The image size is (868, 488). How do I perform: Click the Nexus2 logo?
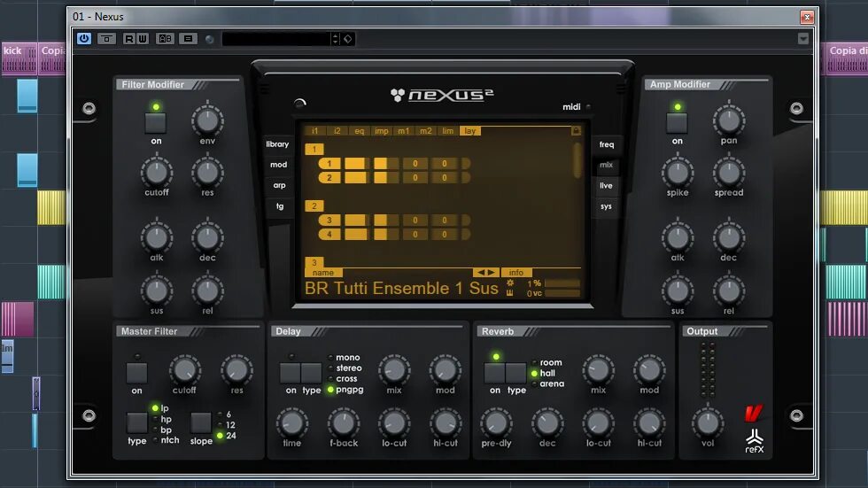pyautogui.click(x=442, y=95)
